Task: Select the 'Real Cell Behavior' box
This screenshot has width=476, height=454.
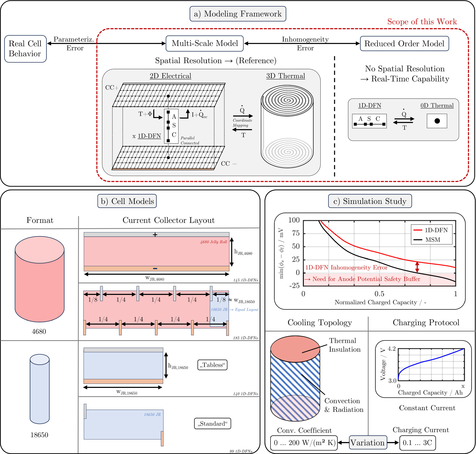Action: (25, 49)
